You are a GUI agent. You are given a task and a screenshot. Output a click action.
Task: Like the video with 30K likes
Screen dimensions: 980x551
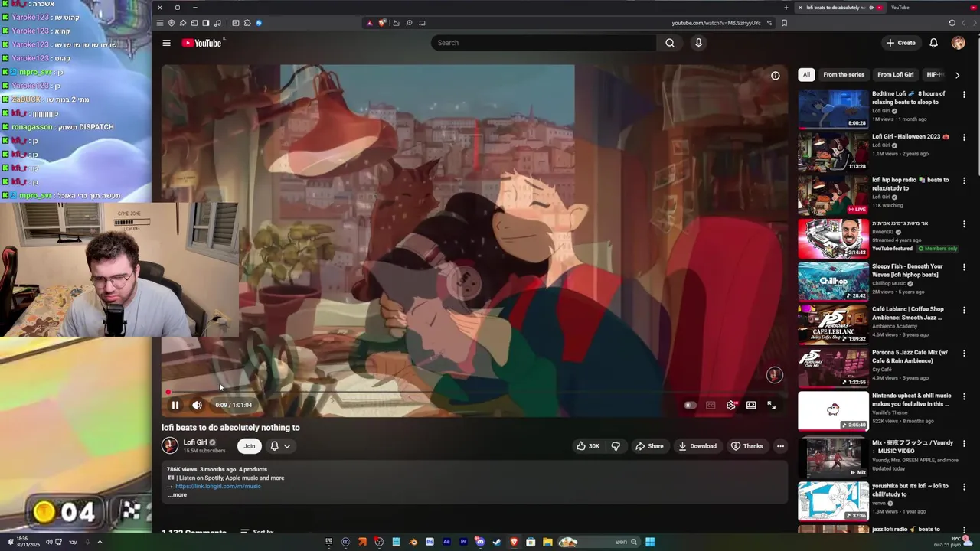pos(588,446)
